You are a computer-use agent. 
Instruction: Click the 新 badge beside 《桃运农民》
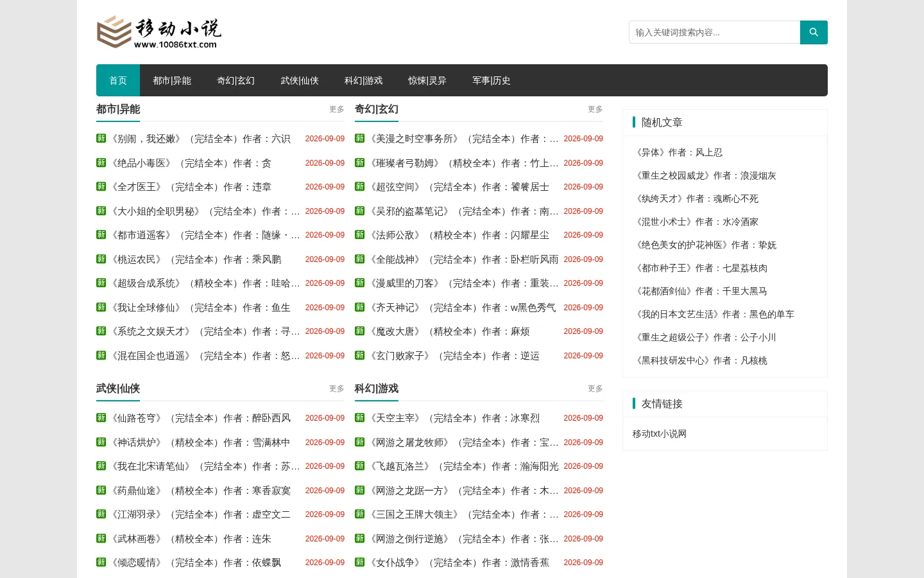point(101,259)
